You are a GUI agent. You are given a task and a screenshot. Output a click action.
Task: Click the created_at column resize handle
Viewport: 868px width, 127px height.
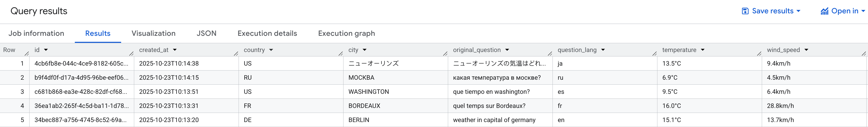click(236, 53)
